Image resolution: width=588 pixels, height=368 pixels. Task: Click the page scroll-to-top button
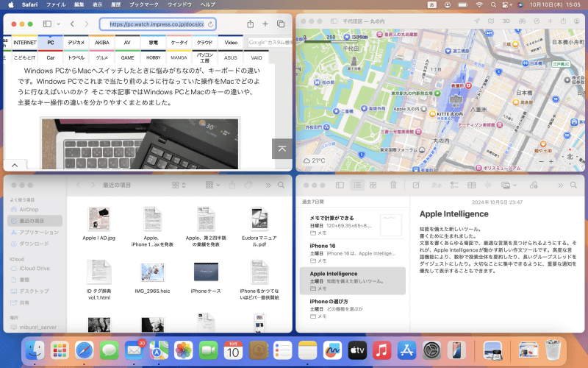(x=282, y=149)
